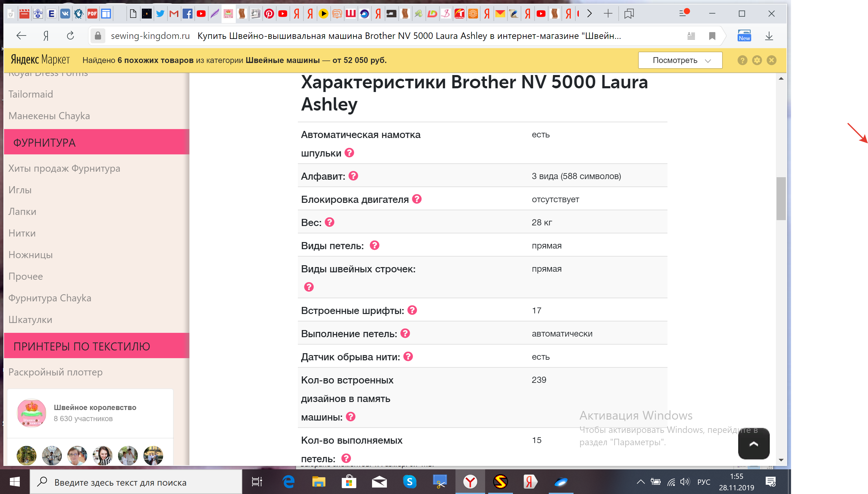Click the Windows taskbar search field
Viewport: 868px width, 494px height.
136,482
